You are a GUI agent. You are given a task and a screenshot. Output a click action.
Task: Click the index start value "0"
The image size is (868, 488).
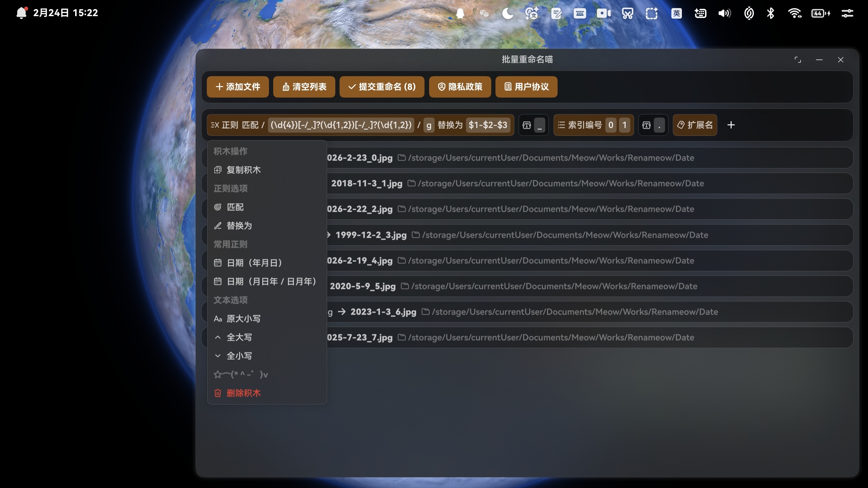[x=611, y=125]
